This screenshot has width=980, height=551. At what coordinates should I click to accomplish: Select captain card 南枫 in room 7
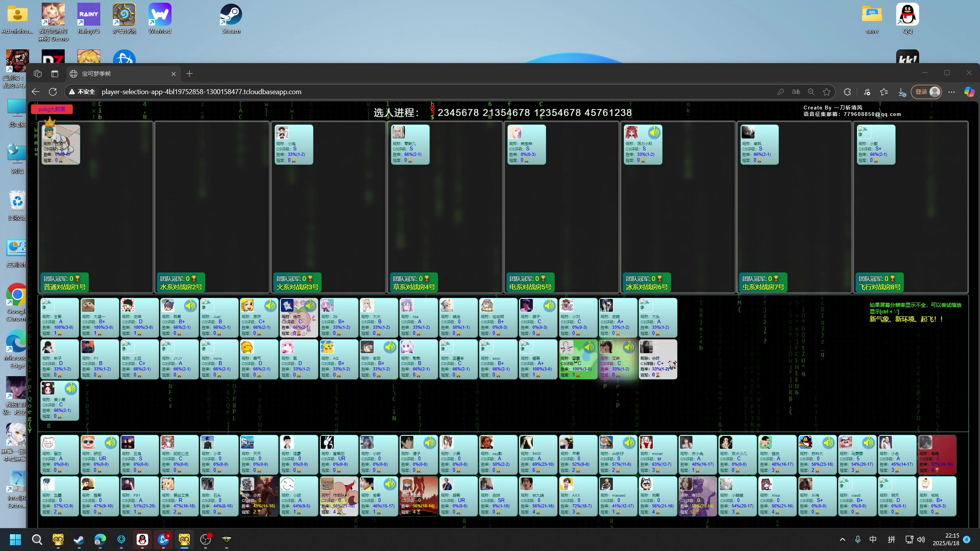tap(759, 145)
